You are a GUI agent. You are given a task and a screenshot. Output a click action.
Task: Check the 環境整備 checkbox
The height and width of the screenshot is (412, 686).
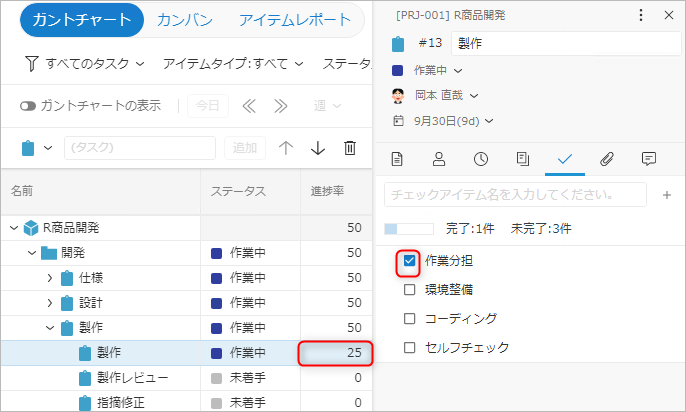(409, 290)
